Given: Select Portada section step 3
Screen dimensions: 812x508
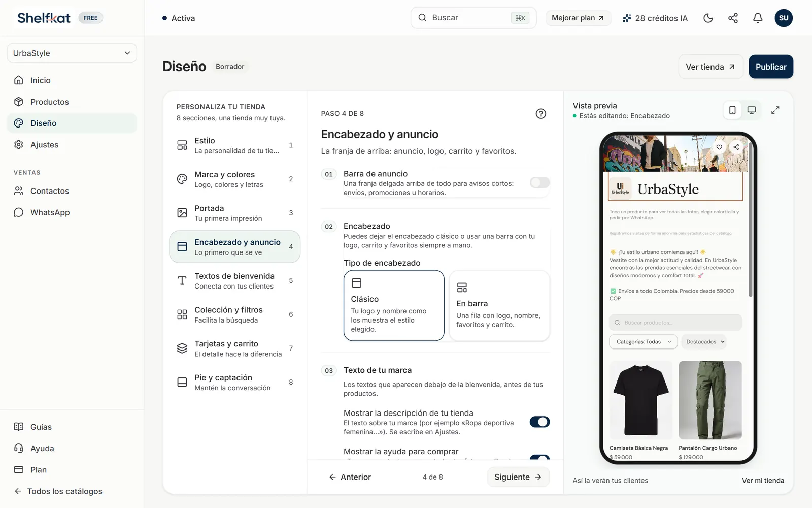Looking at the screenshot, I should (x=234, y=213).
